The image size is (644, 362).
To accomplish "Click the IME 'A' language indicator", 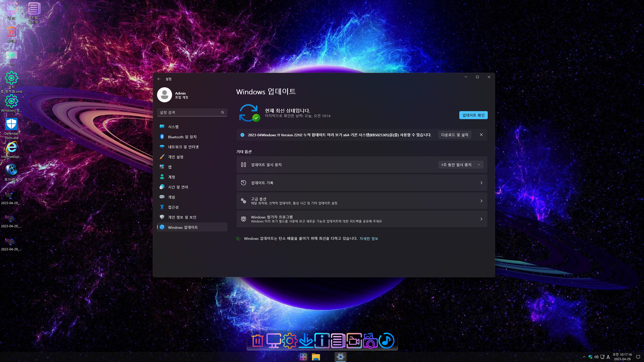I will tap(608, 357).
